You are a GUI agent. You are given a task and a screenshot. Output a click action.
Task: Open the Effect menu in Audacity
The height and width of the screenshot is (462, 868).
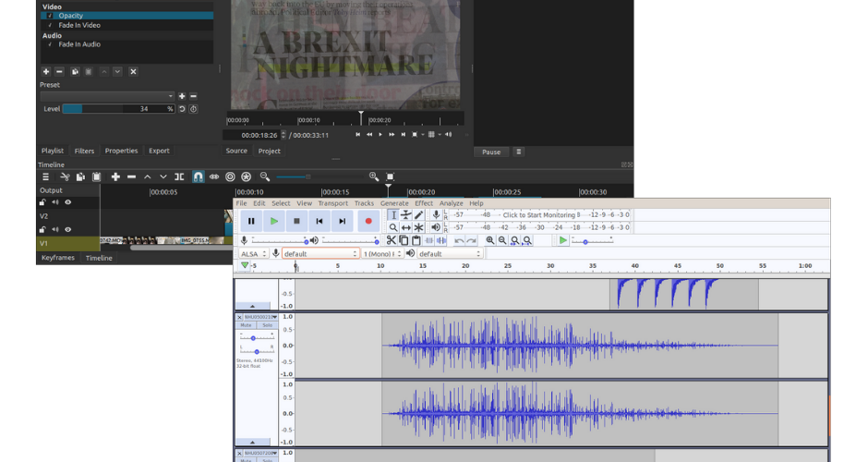click(x=424, y=203)
